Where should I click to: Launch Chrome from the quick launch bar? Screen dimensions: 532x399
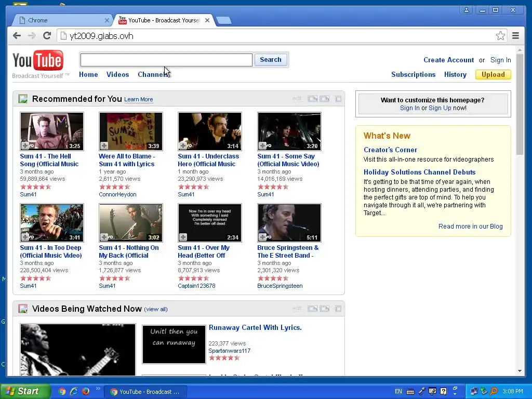(x=62, y=391)
